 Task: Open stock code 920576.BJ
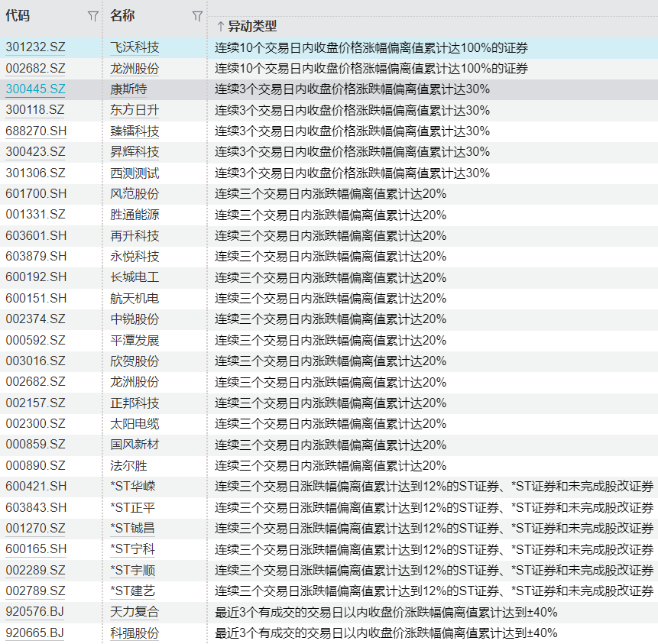[x=34, y=611]
